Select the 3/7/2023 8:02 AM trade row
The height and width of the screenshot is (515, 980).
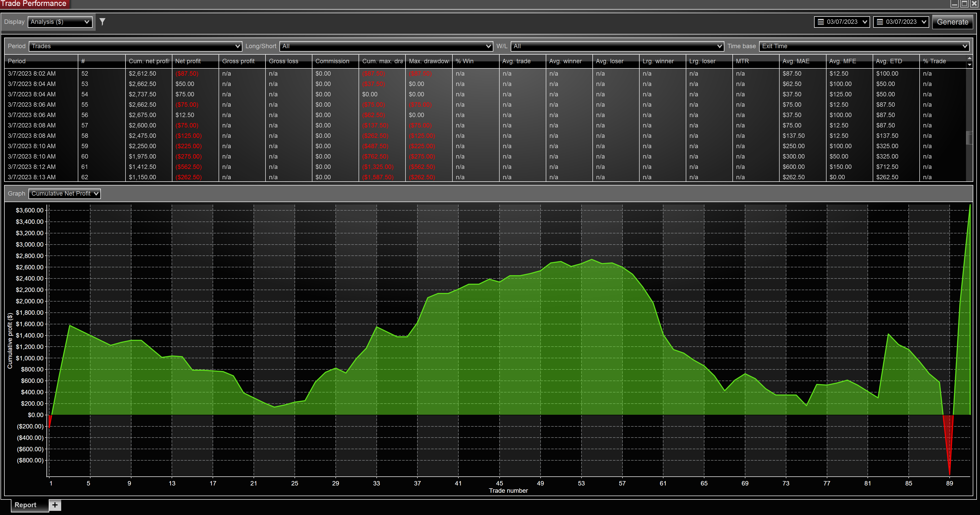point(485,74)
